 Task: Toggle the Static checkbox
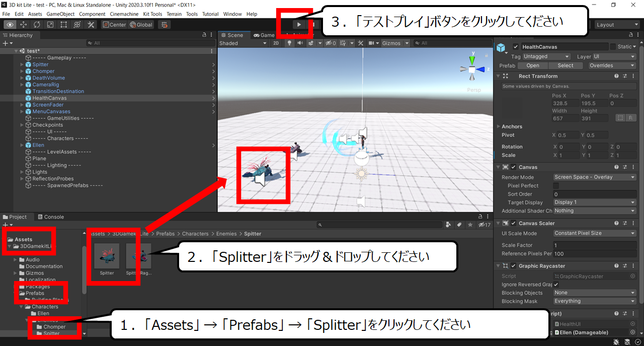[x=613, y=47]
